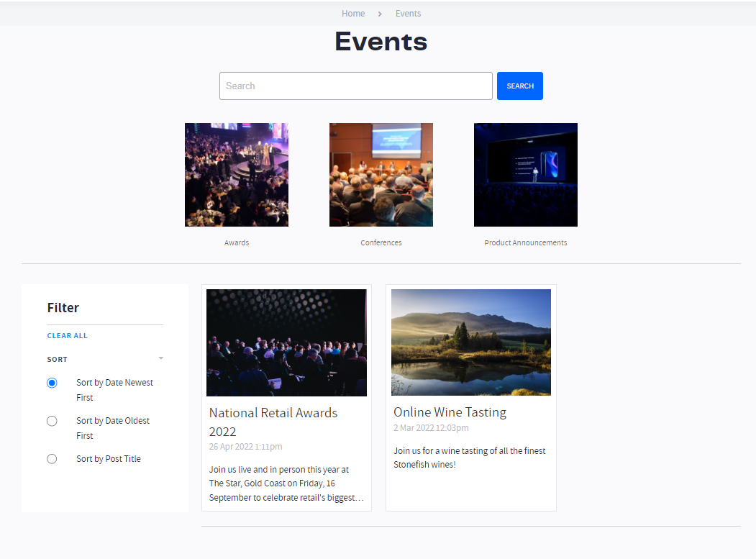The height and width of the screenshot is (559, 756).
Task: Open the Conferences category thumbnail
Action: click(x=381, y=175)
